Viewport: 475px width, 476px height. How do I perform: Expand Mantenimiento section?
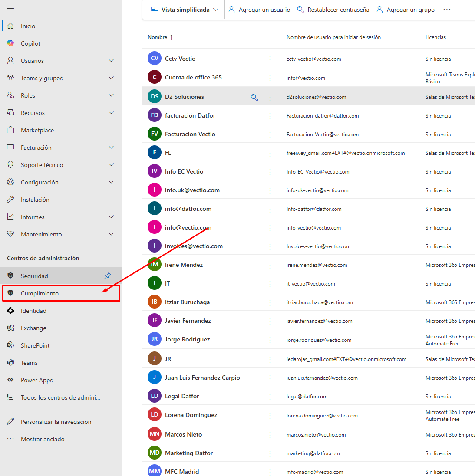[111, 234]
